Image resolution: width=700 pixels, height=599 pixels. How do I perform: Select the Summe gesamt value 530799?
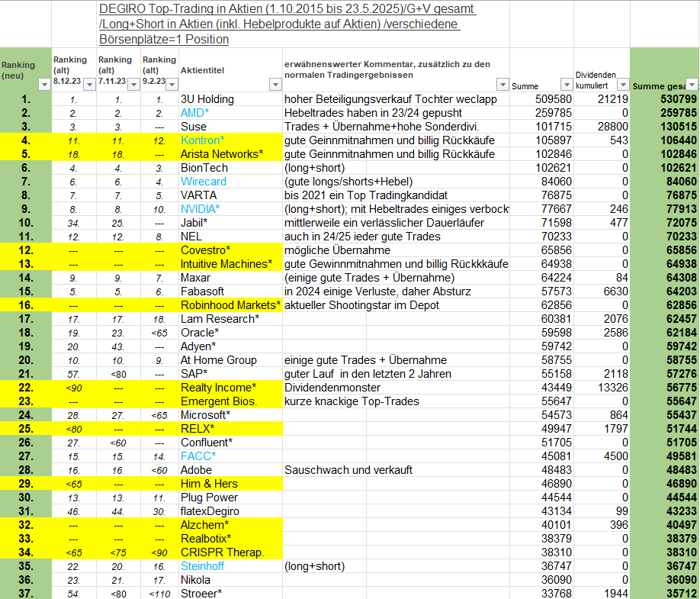tap(678, 99)
